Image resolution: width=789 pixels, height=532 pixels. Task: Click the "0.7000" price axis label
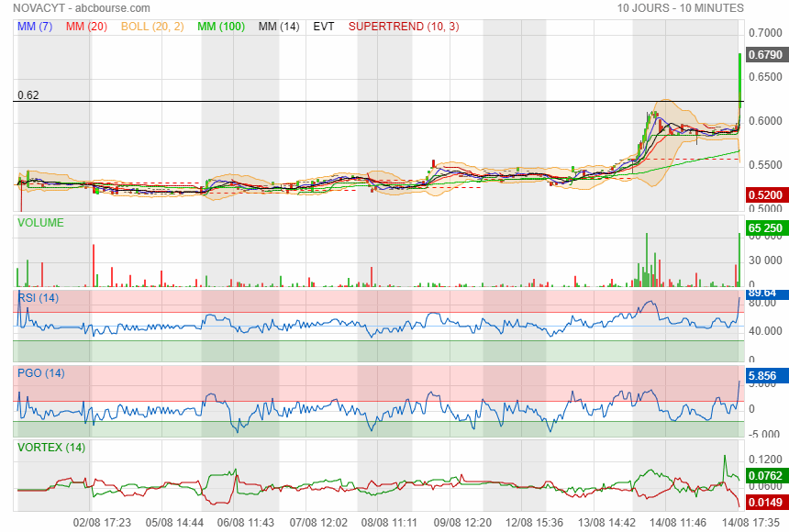click(765, 33)
